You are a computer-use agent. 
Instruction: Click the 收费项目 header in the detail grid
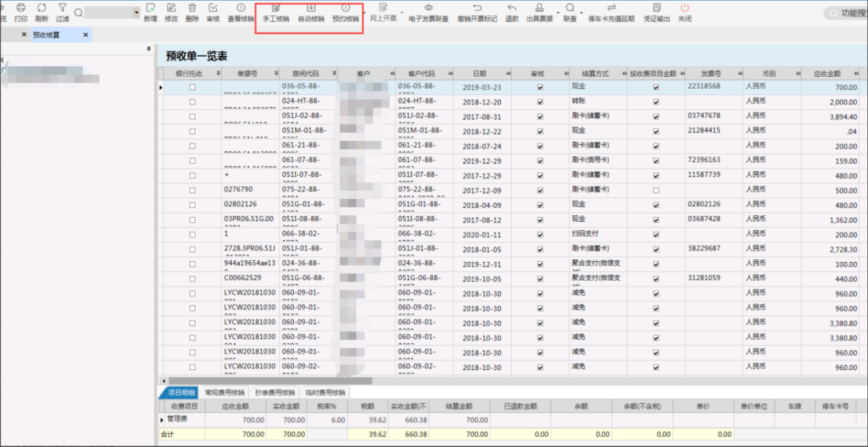[x=184, y=406]
